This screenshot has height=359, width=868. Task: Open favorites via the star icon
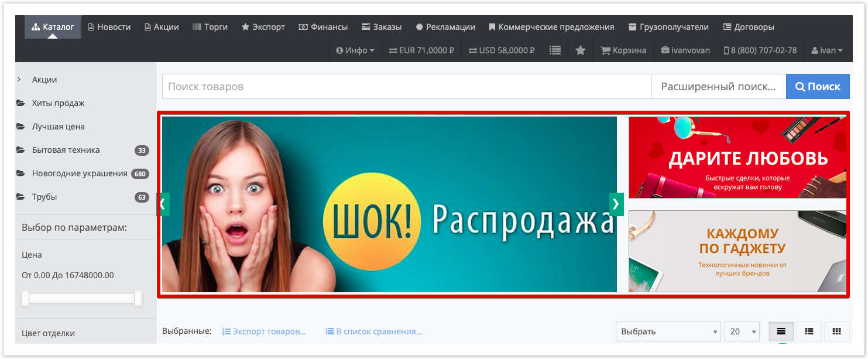tap(581, 50)
